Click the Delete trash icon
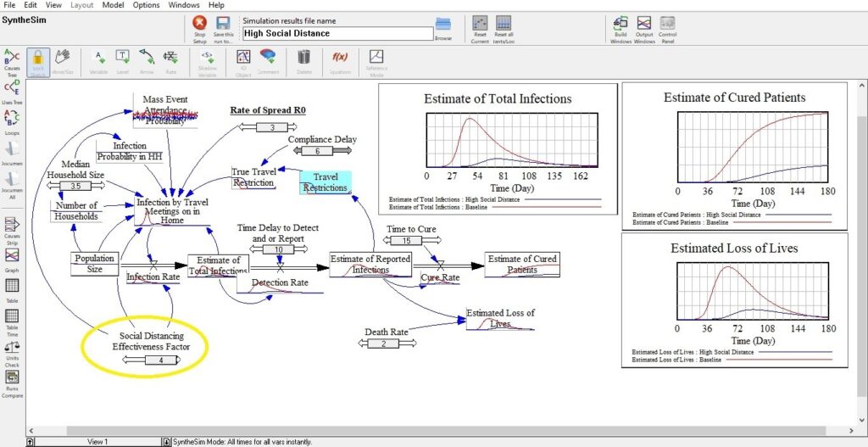This screenshot has width=868, height=447. (x=304, y=57)
